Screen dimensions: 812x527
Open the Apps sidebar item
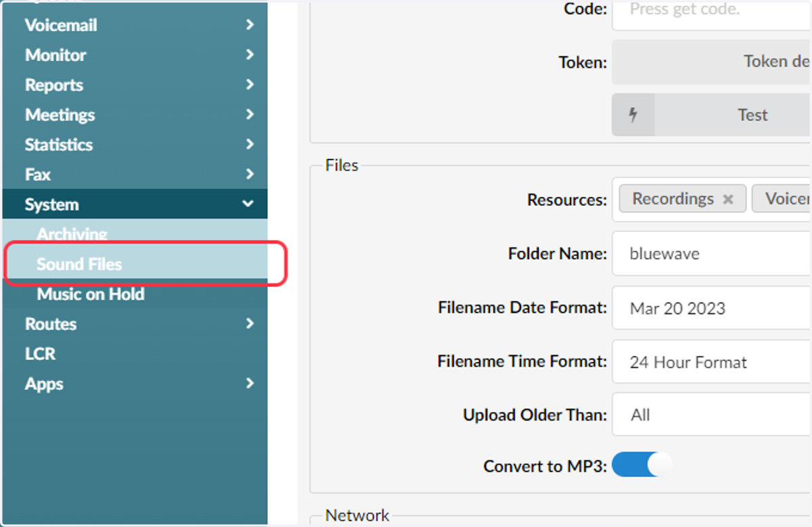tap(135, 383)
